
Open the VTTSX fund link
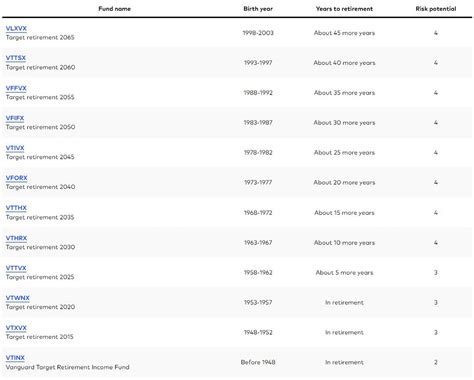click(16, 58)
